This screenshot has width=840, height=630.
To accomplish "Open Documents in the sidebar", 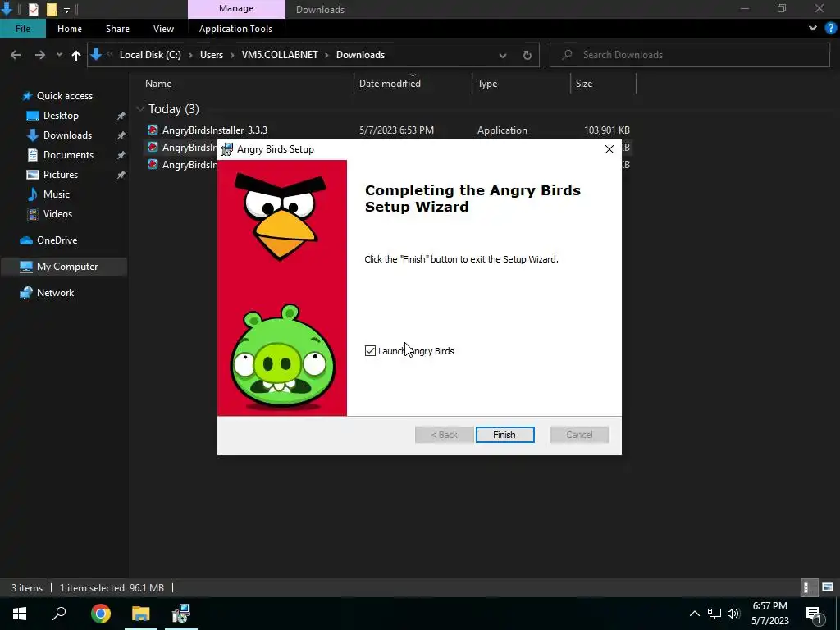I will (69, 155).
